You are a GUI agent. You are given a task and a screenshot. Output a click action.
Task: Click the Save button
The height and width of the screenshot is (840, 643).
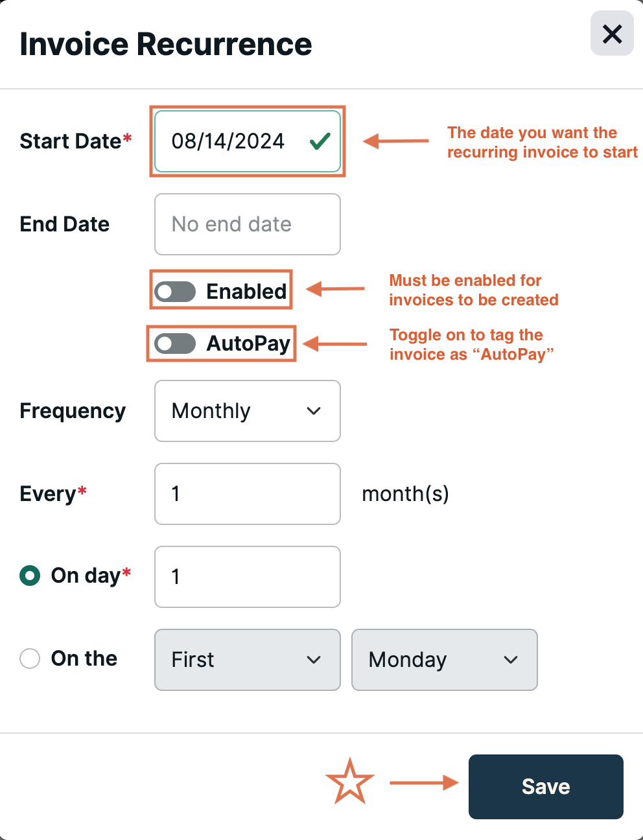point(545,786)
